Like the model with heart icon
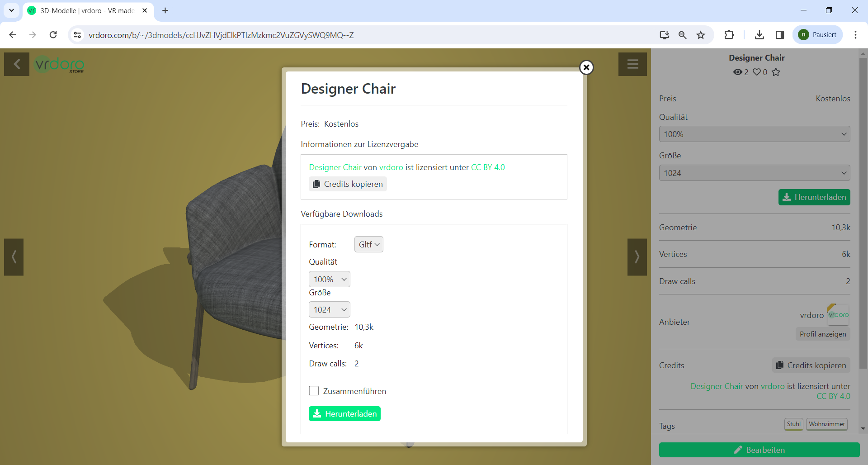This screenshot has height=465, width=868. tap(757, 72)
